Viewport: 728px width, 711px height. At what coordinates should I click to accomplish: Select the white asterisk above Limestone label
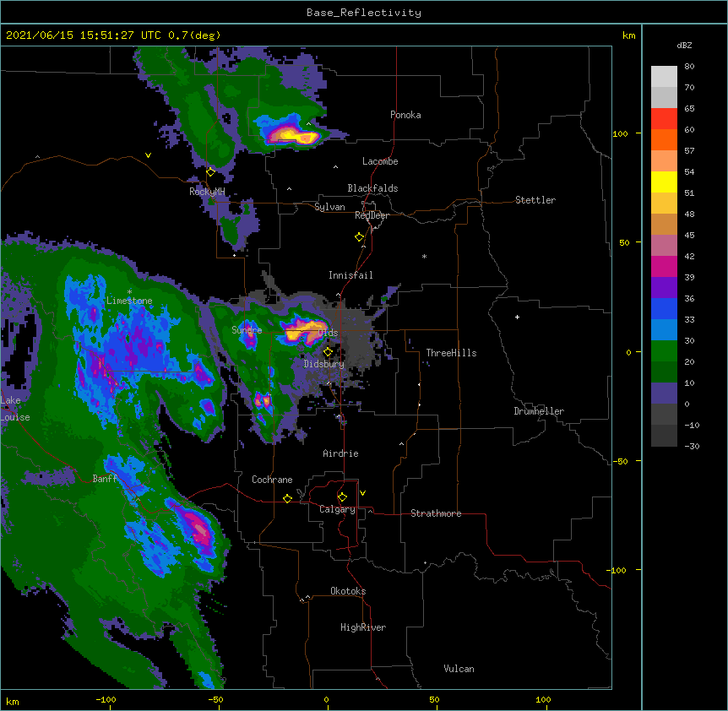tap(129, 291)
